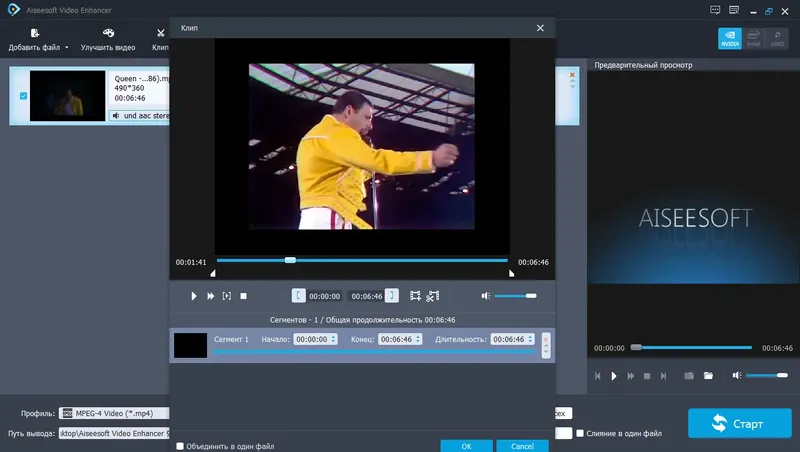Set clip end with right bracket button

[x=392, y=295]
